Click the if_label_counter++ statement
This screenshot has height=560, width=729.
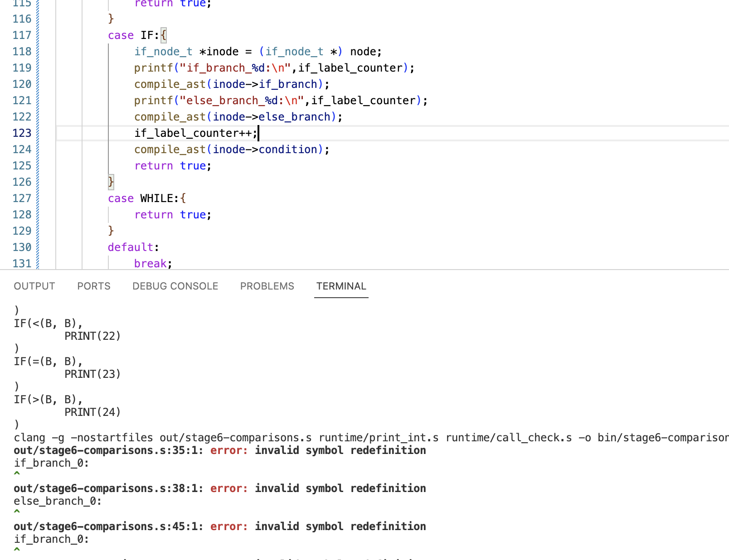[x=195, y=133]
